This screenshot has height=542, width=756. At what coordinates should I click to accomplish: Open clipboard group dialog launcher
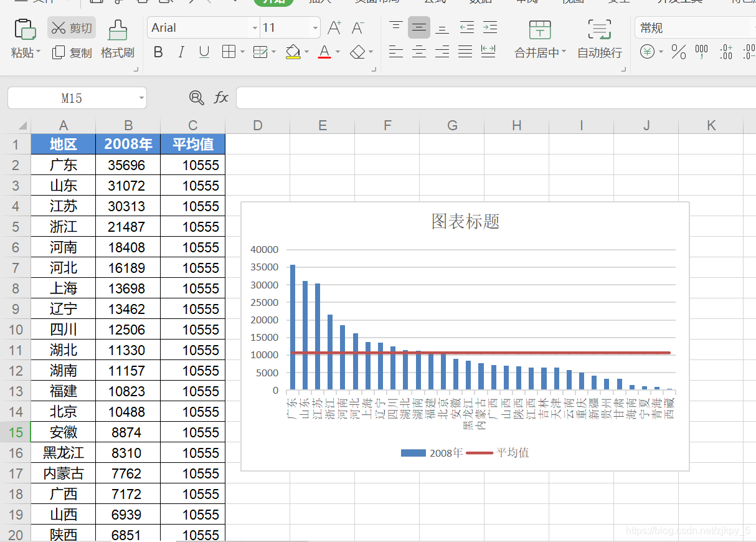click(x=136, y=70)
